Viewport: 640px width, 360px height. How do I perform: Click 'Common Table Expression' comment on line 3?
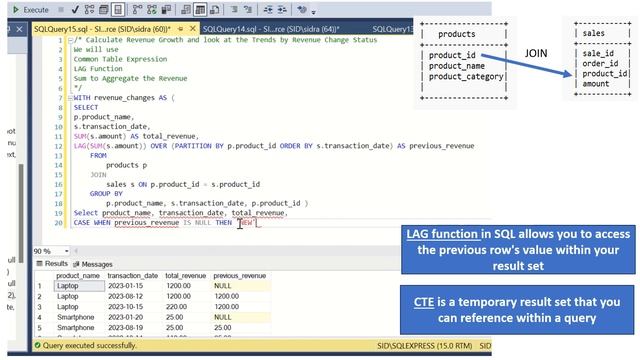pos(120,59)
